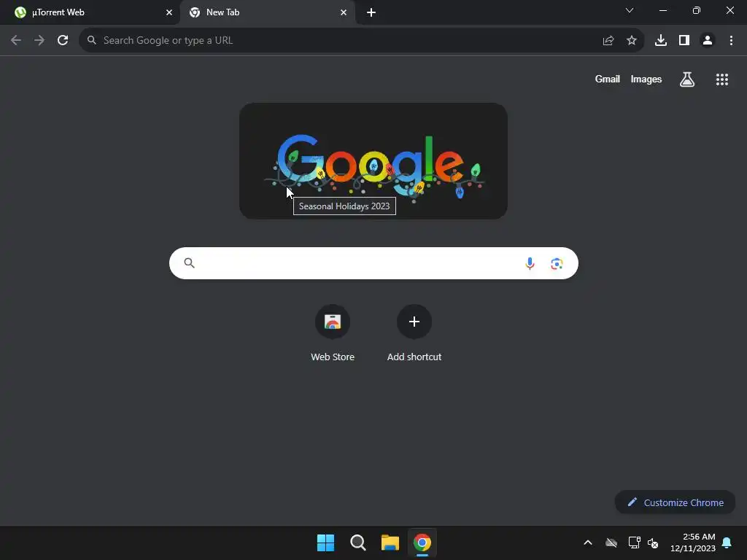Launch File Explorer from taskbar
Screen dimensions: 747x560
(390, 542)
